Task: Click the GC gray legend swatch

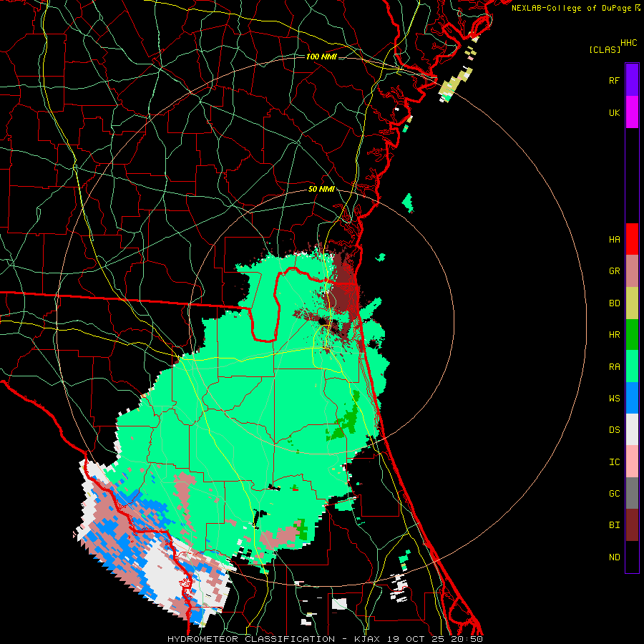Action: click(632, 493)
